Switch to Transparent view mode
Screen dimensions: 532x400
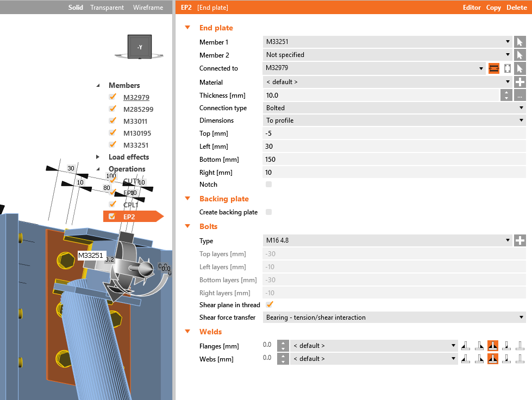coord(107,7)
